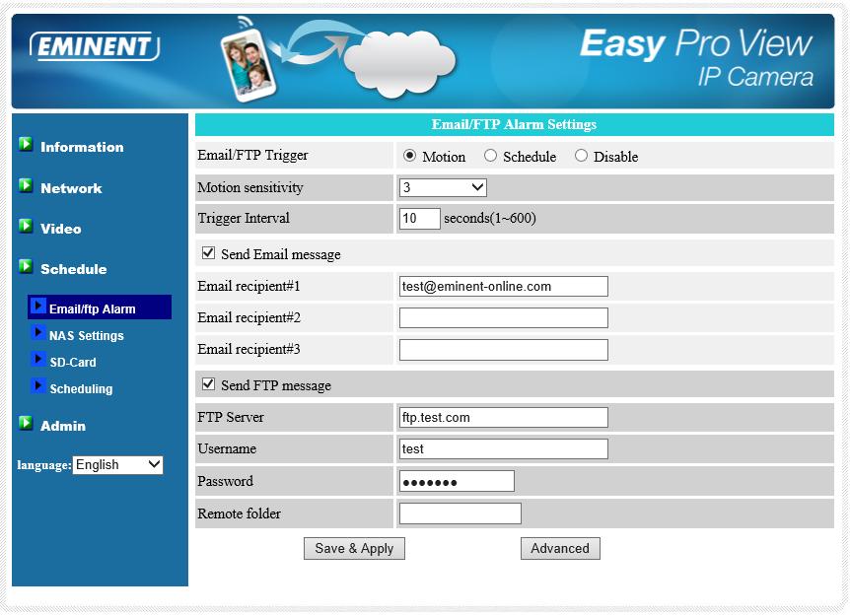
Task: Click the green arrow icon beside Information
Action: pos(26,144)
